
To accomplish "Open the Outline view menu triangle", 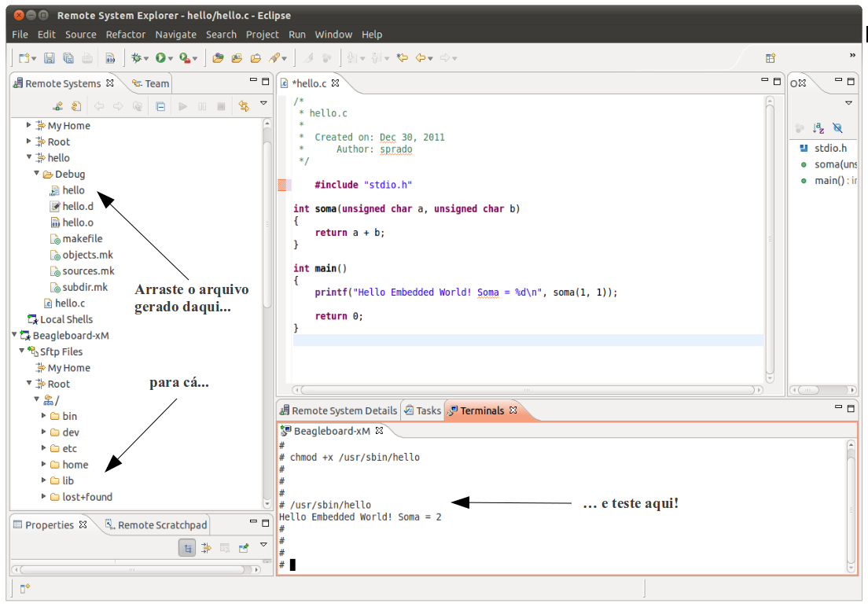I will [848, 103].
